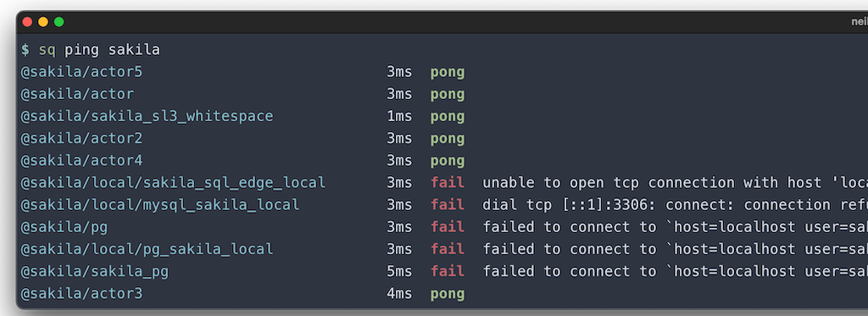The width and height of the screenshot is (868, 316).
Task: Click the terminal window title bar
Action: [x=442, y=22]
